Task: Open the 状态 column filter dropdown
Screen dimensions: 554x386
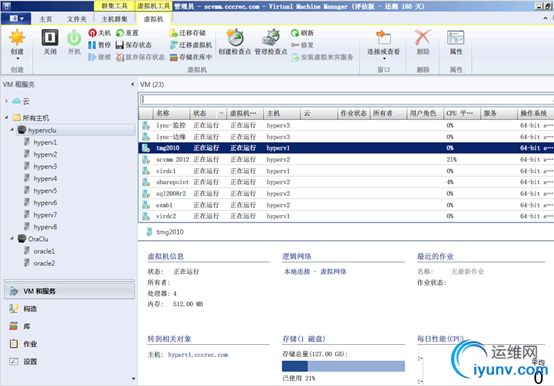Action: [x=221, y=113]
